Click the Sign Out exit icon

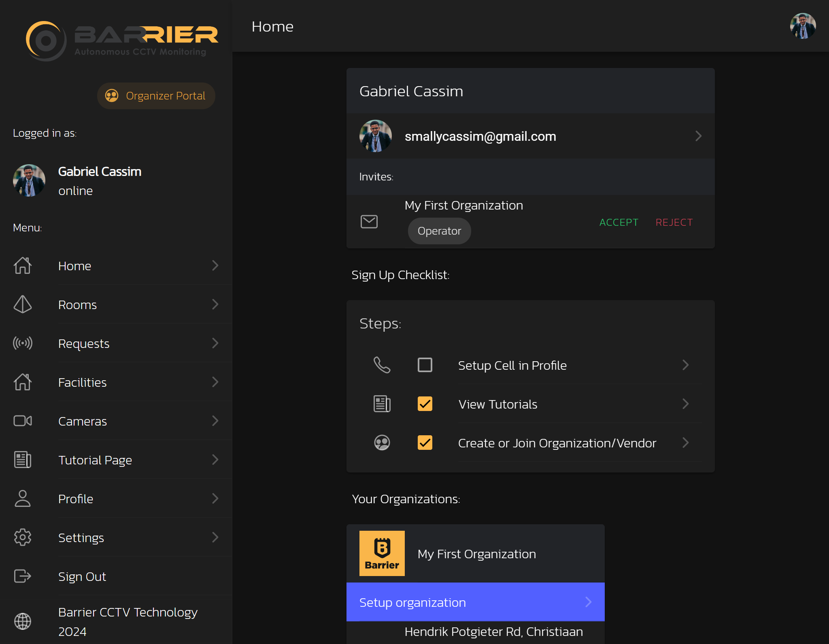[23, 576]
